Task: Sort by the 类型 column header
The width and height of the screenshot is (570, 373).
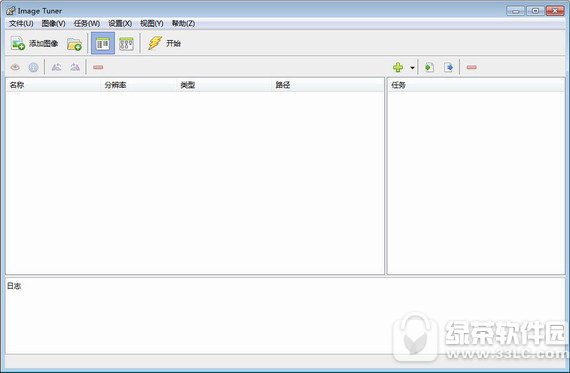Action: pyautogui.click(x=224, y=85)
